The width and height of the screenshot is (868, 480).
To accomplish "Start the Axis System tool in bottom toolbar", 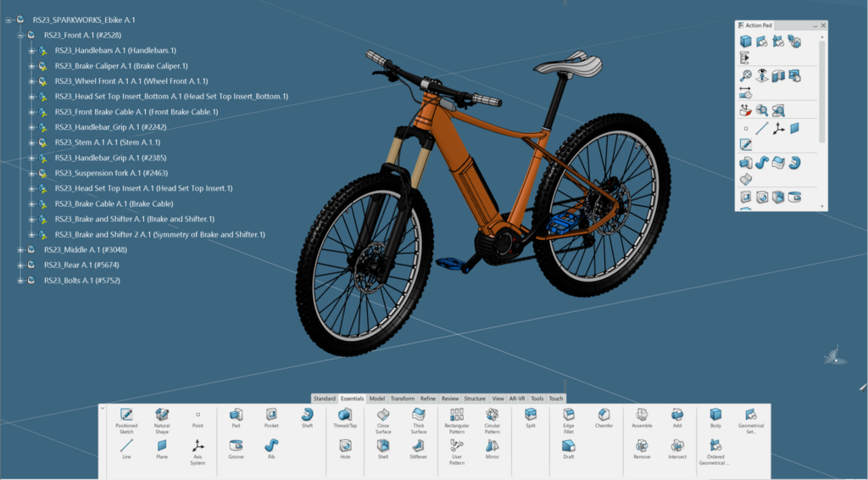I will click(x=198, y=445).
